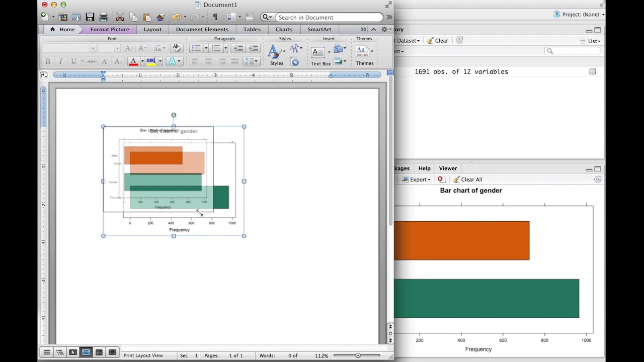
Task: Toggle Underline formatting
Action: coord(73,61)
